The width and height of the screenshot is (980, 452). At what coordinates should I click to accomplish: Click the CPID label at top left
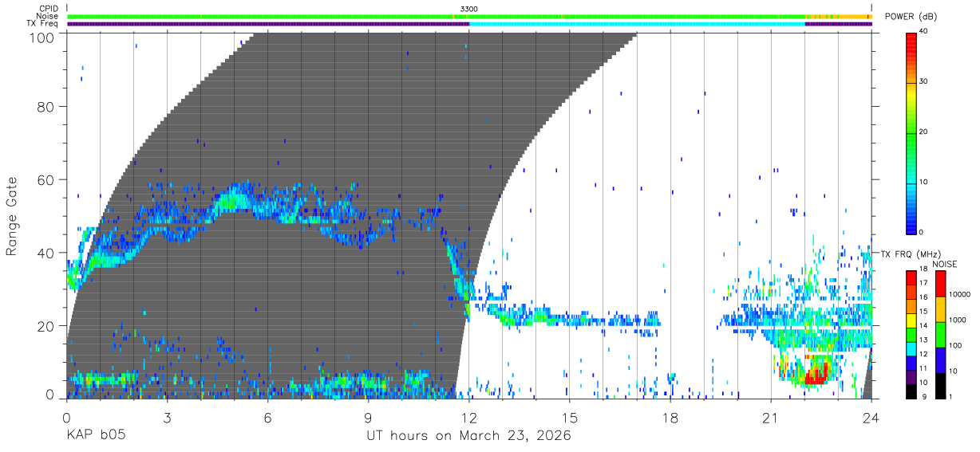point(48,9)
